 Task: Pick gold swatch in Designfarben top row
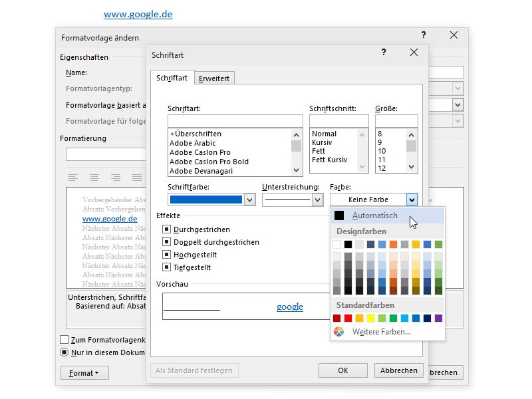click(416, 244)
